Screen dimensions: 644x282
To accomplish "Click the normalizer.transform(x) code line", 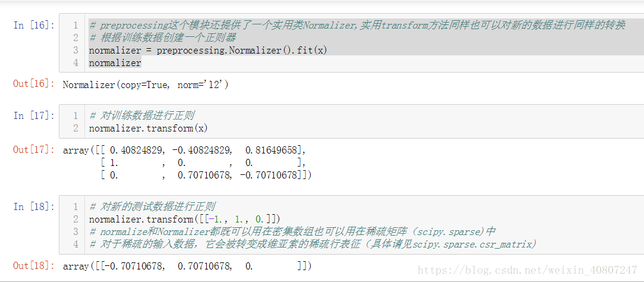I will pos(149,129).
